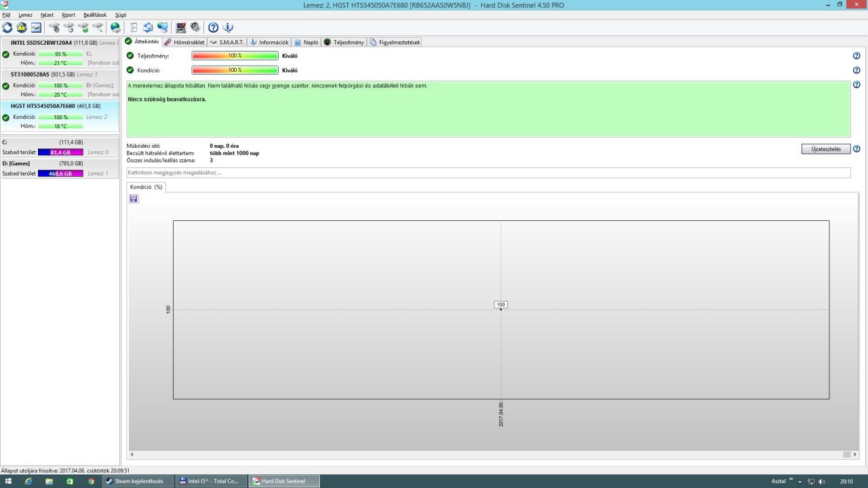Image resolution: width=868 pixels, height=488 pixels.
Task: Click the disk test icon with green checkmark
Action: pyautogui.click(x=83, y=28)
